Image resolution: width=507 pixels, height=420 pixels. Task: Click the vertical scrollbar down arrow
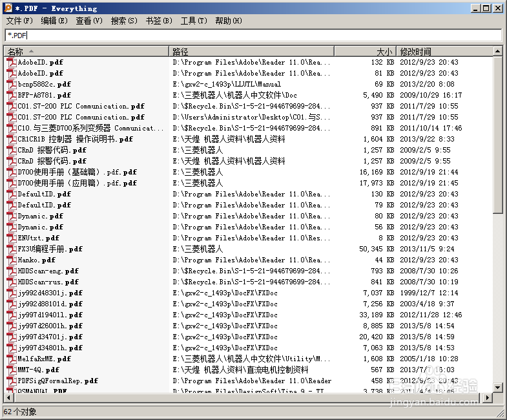(497, 387)
